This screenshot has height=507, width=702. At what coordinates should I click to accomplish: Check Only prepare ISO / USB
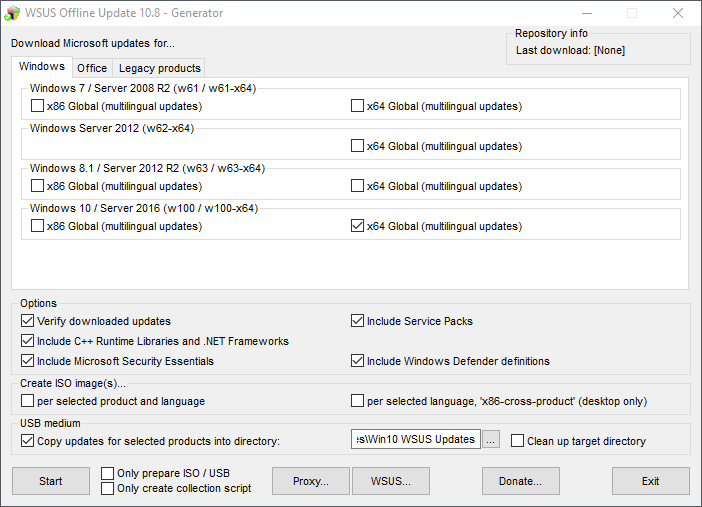(x=107, y=473)
